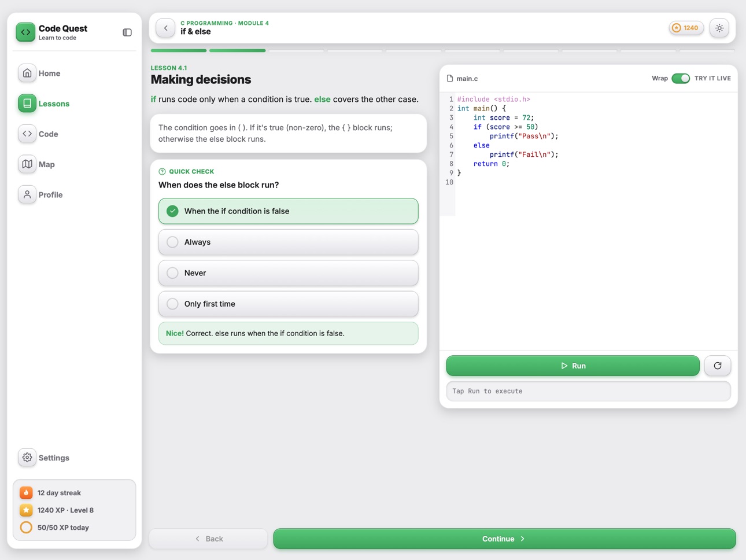Click the 'C PROGRAMMING · MODULE 4' breadcrumb
Image resolution: width=746 pixels, height=560 pixels.
224,23
